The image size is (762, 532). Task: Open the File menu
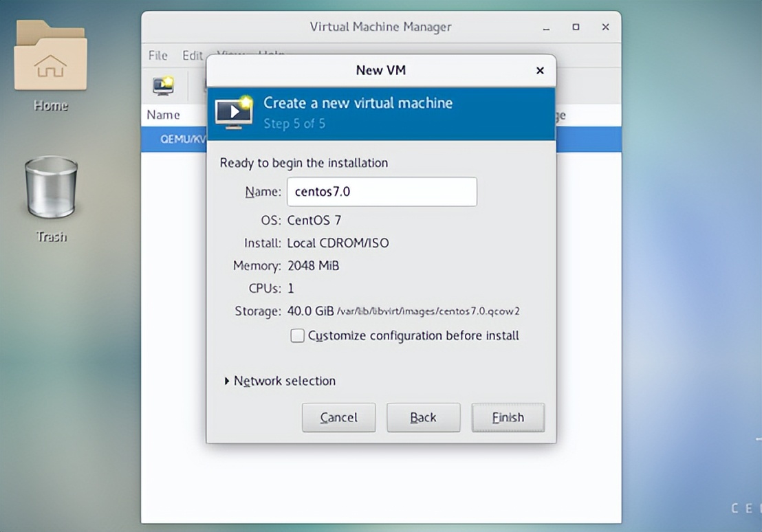157,56
